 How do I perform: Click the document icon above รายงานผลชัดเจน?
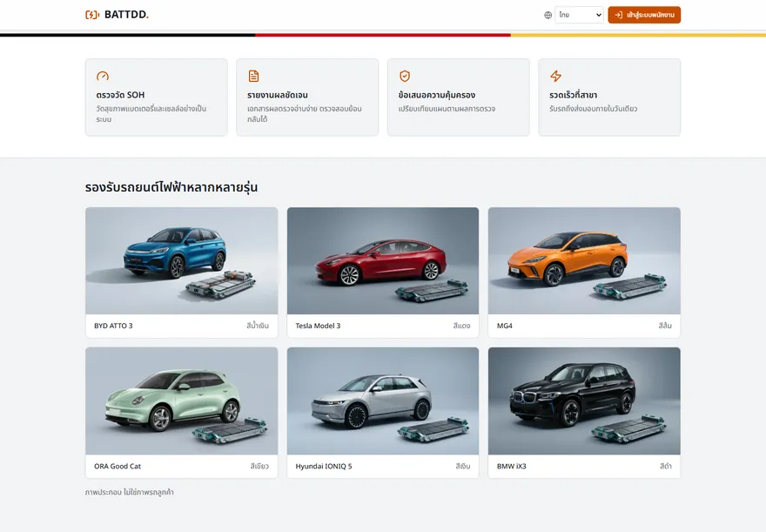[253, 76]
